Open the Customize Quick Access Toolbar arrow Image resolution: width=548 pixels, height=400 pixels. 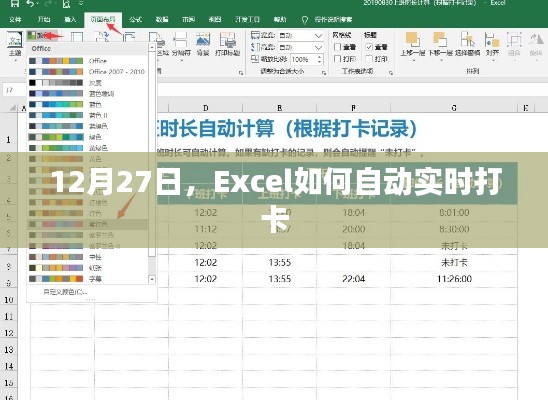click(81, 3)
